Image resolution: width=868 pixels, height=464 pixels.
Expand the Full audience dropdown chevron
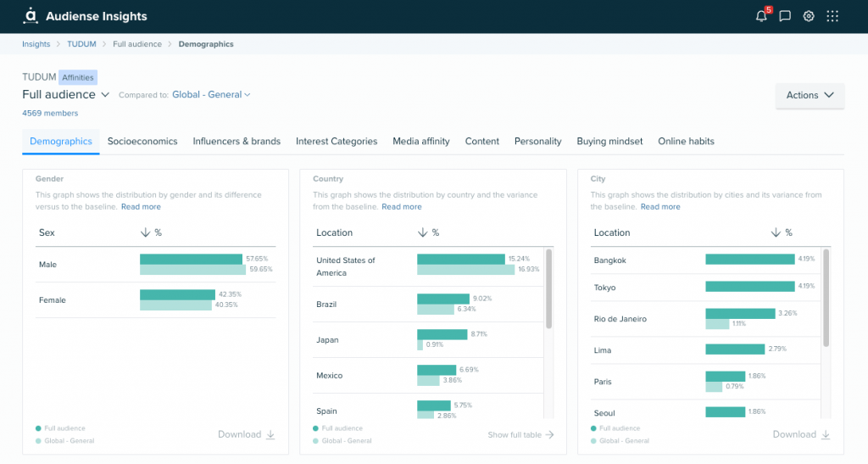(104, 95)
